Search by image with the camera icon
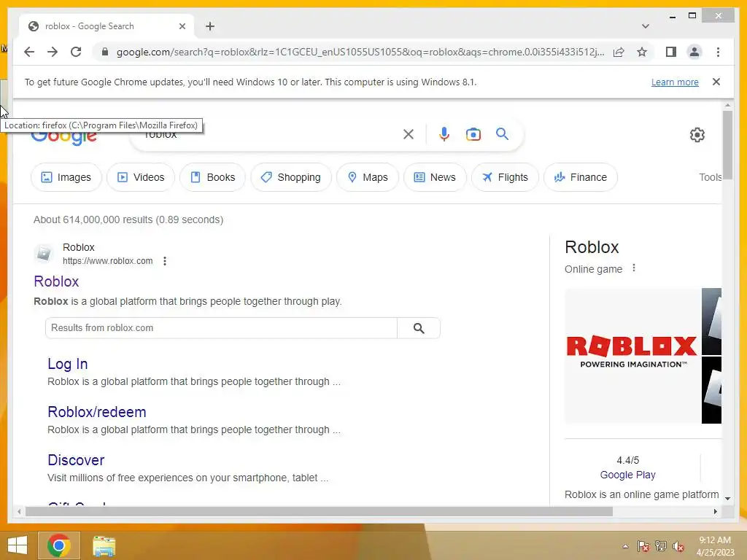Viewport: 747px width, 560px height. coord(473,134)
